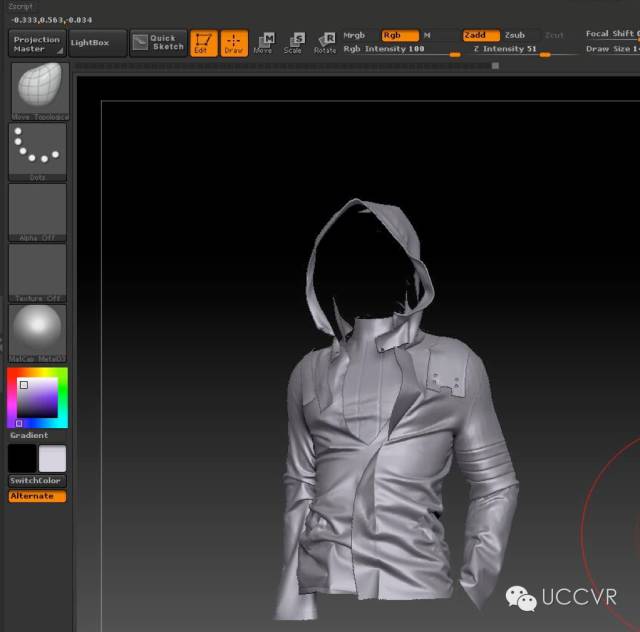Open the Texture Off selector
Image resolution: width=640 pixels, height=632 pixels.
(x=37, y=273)
